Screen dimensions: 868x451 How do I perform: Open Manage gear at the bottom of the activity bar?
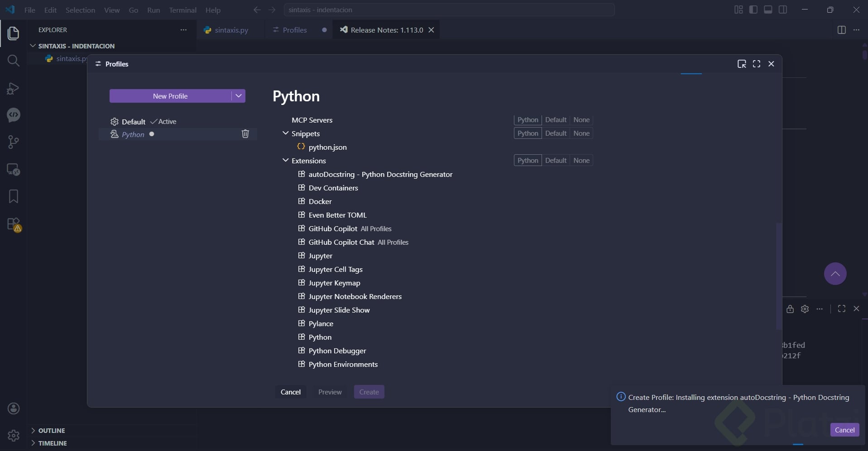[14, 435]
